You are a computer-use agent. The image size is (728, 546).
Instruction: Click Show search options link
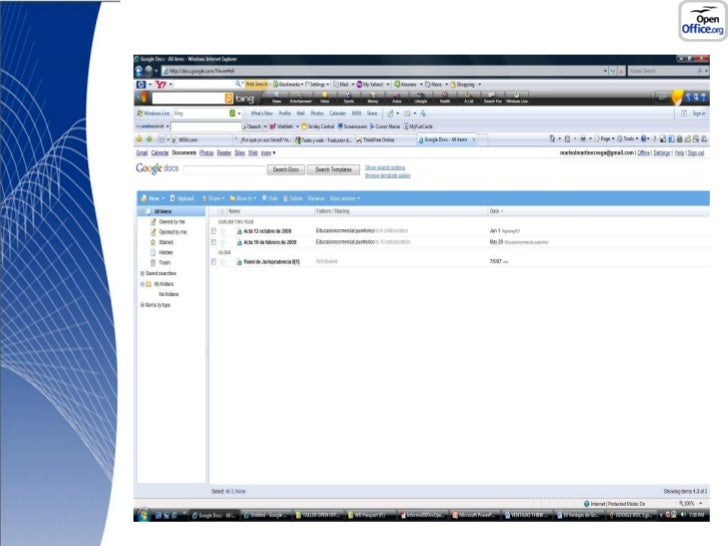[385, 168]
